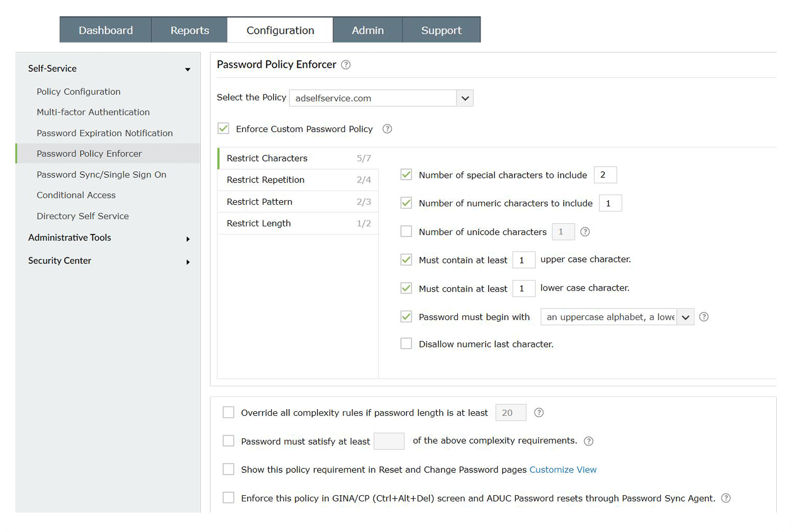Click help icon for GINA/CP enforcement option

(726, 498)
